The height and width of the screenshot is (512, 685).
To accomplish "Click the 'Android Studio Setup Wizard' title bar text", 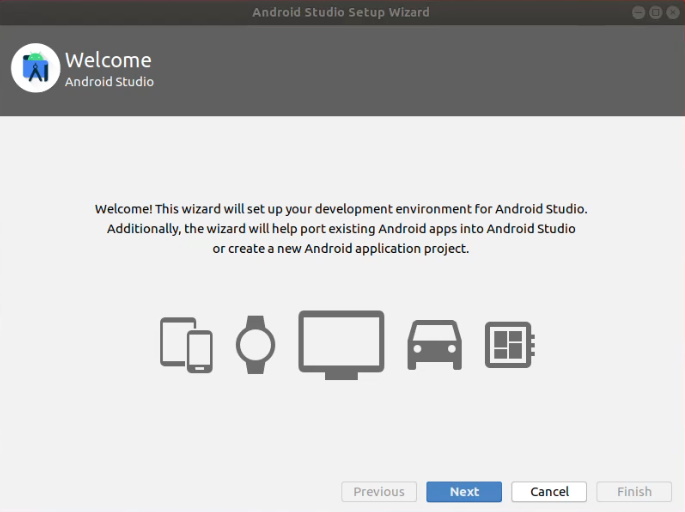I will (341, 12).
